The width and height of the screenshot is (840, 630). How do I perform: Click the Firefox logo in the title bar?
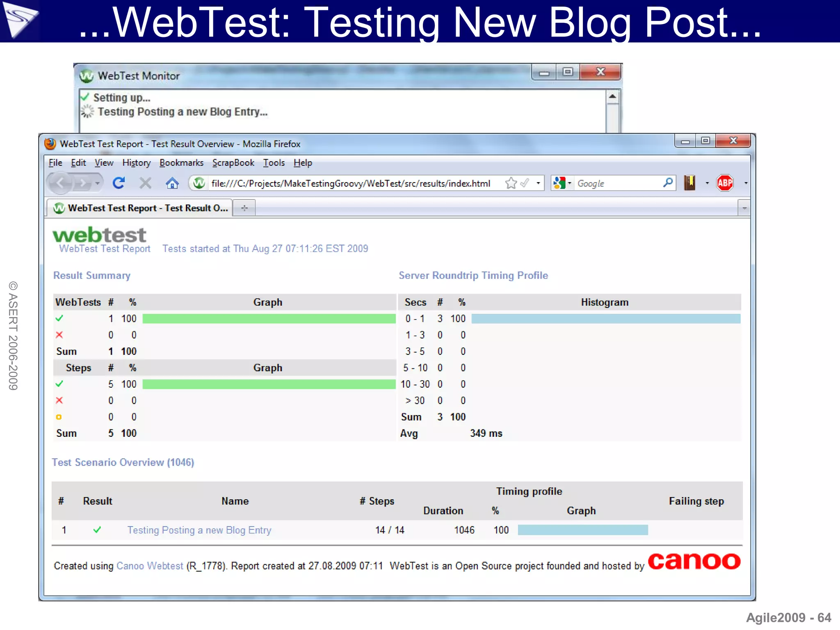[50, 144]
